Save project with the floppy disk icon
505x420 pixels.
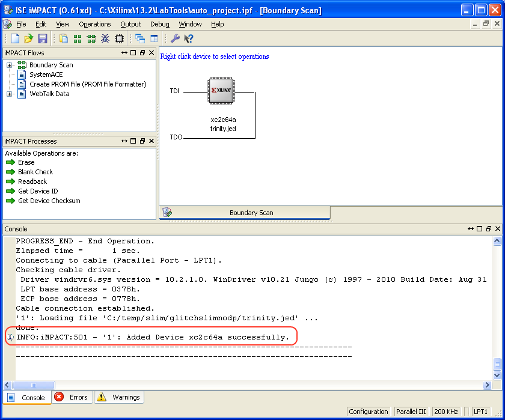pyautogui.click(x=42, y=38)
